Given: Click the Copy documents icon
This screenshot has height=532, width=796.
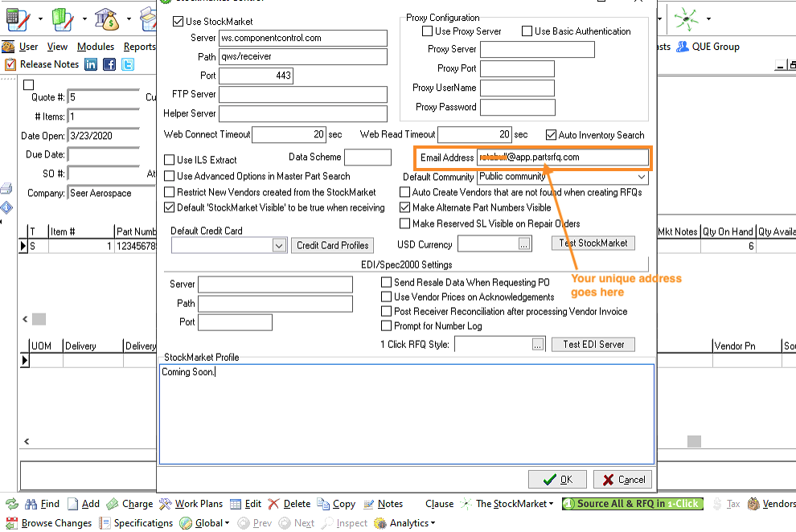Looking at the screenshot, I should pyautogui.click(x=323, y=504).
